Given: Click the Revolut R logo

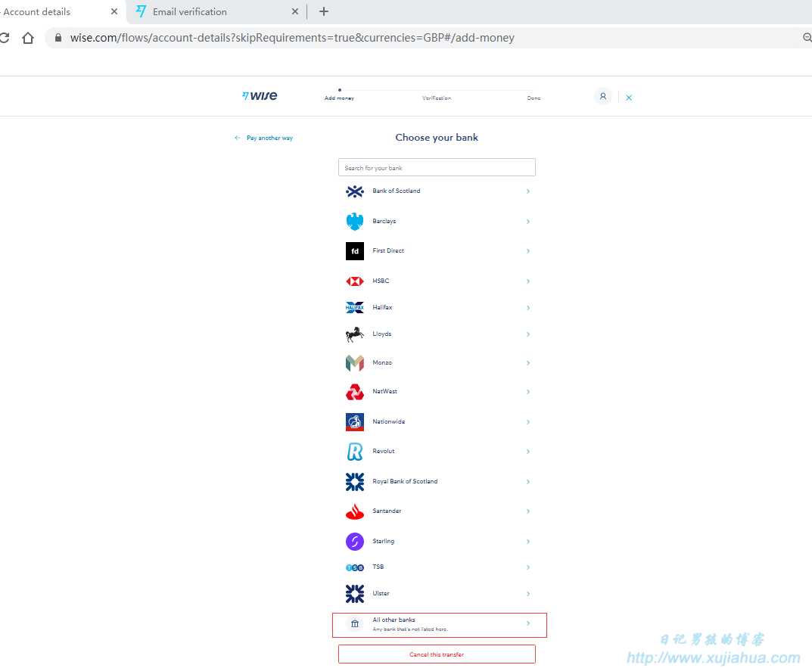Looking at the screenshot, I should click(x=355, y=452).
